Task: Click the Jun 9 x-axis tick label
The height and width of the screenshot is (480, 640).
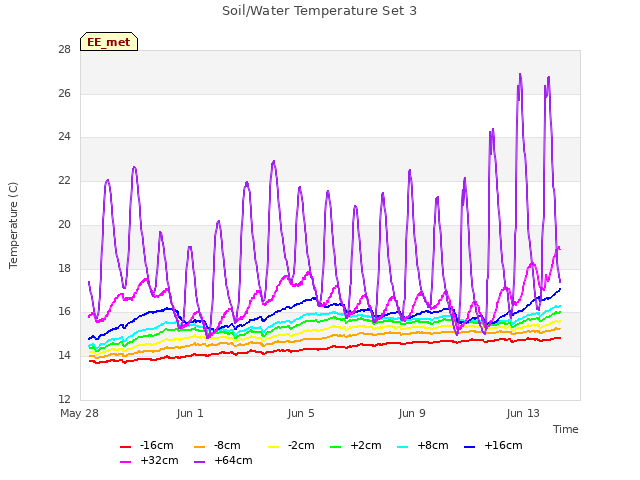Action: [x=412, y=413]
